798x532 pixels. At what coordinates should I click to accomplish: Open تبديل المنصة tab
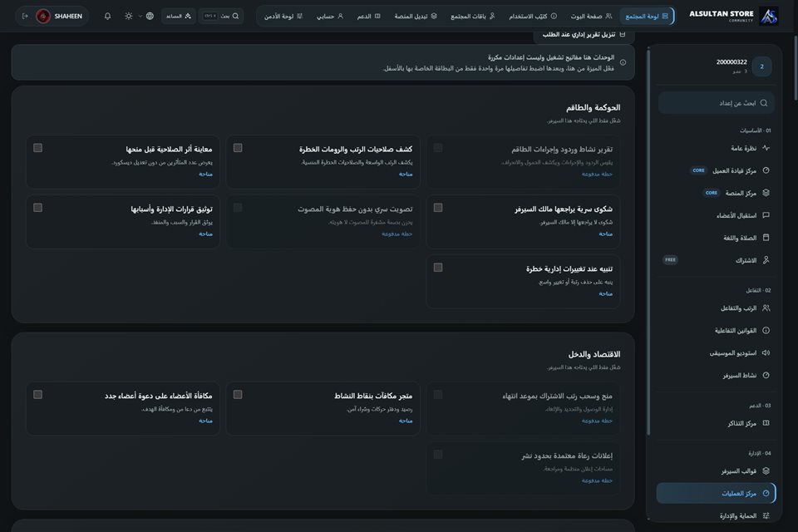click(x=416, y=17)
